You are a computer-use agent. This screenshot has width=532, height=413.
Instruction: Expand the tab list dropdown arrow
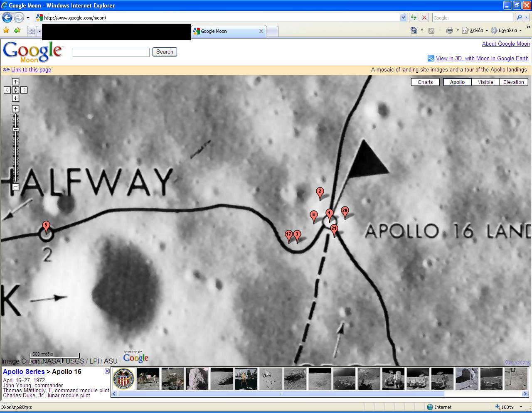coord(39,31)
